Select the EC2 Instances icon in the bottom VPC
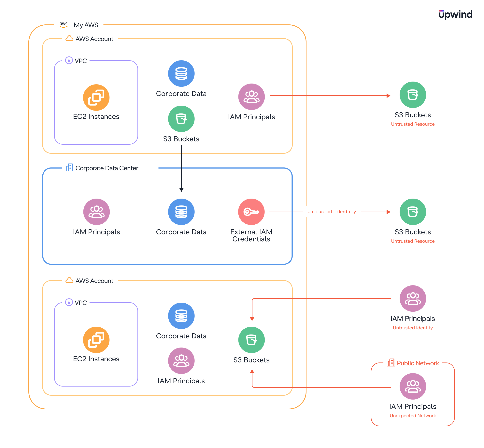484x448 pixels. point(96,340)
